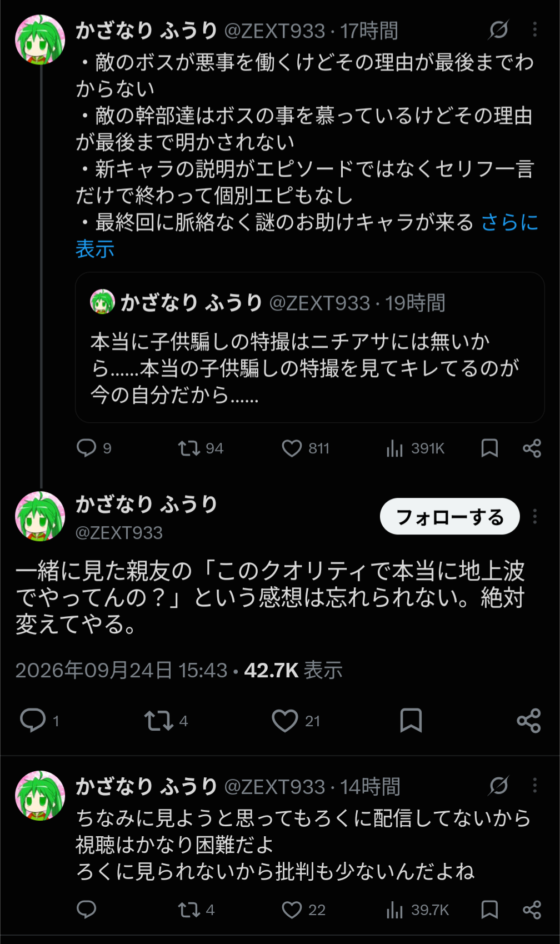The width and height of the screenshot is (560, 944).
Task: Share the first tweet
Action: click(x=532, y=448)
